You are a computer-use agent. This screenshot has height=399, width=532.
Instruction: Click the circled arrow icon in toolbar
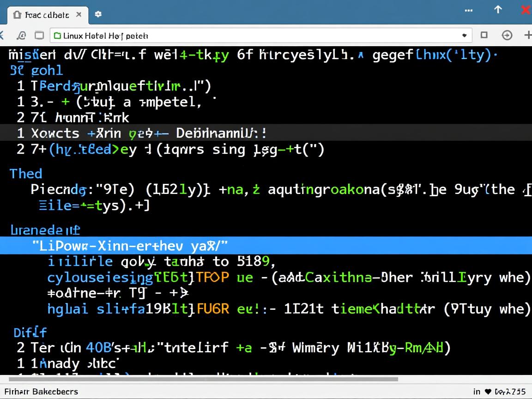(507, 36)
